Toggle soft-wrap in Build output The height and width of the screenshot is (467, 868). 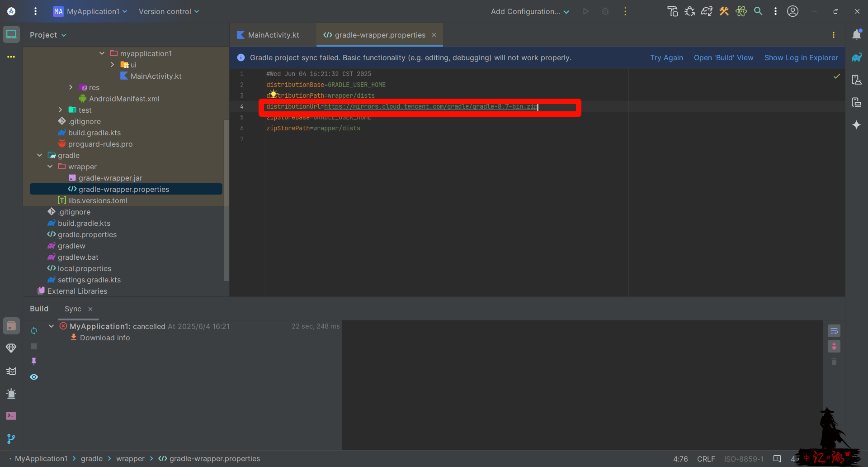click(x=834, y=331)
